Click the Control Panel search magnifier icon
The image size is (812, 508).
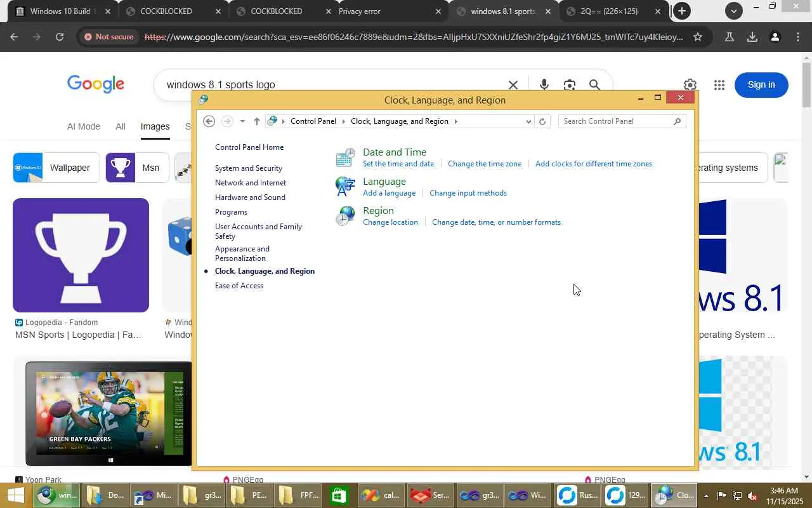click(678, 121)
